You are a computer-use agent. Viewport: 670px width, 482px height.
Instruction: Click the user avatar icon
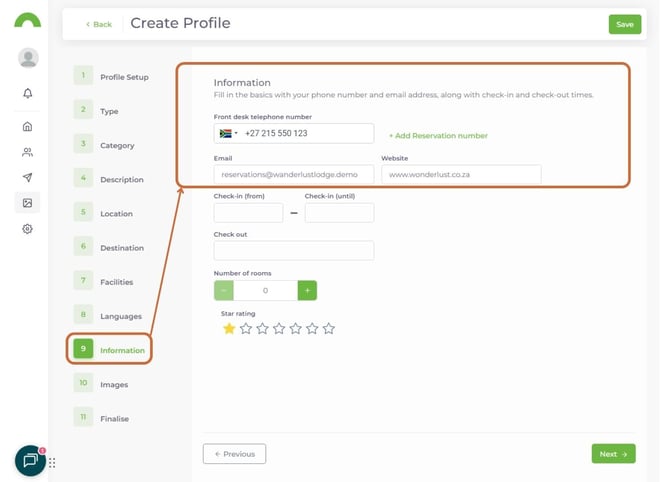tap(28, 58)
